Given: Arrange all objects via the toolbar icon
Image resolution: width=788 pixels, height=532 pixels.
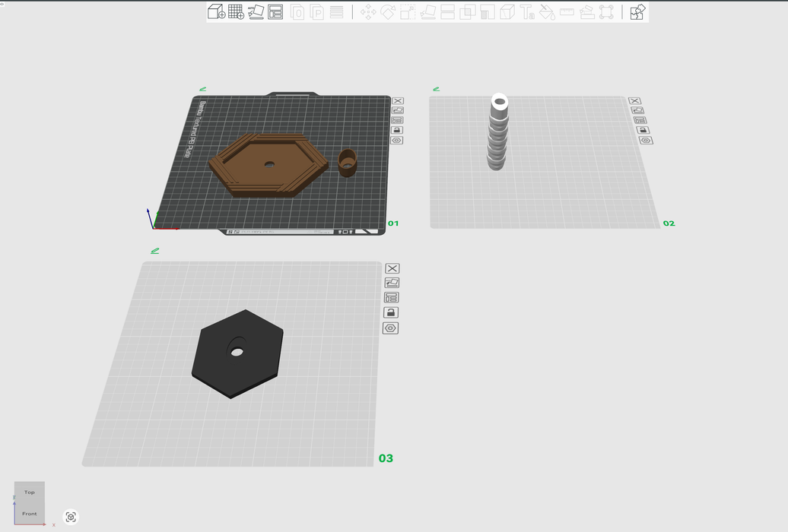Looking at the screenshot, I should (275, 12).
